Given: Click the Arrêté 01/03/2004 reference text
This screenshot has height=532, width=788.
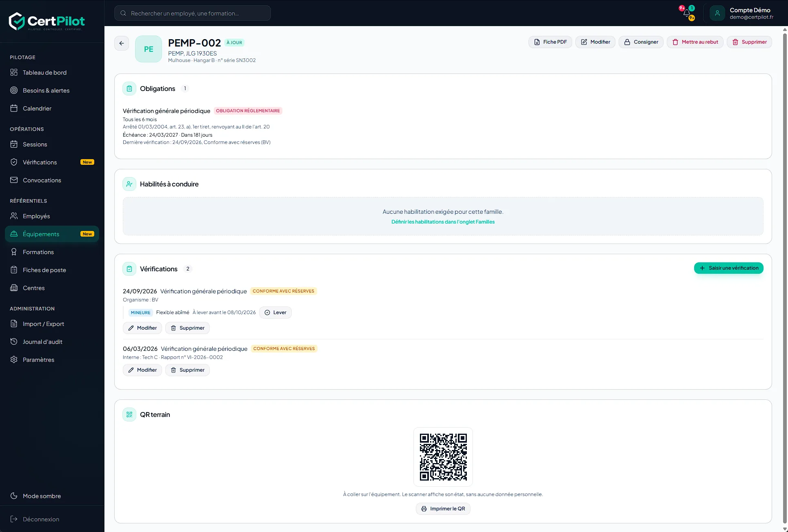Looking at the screenshot, I should coord(196,127).
